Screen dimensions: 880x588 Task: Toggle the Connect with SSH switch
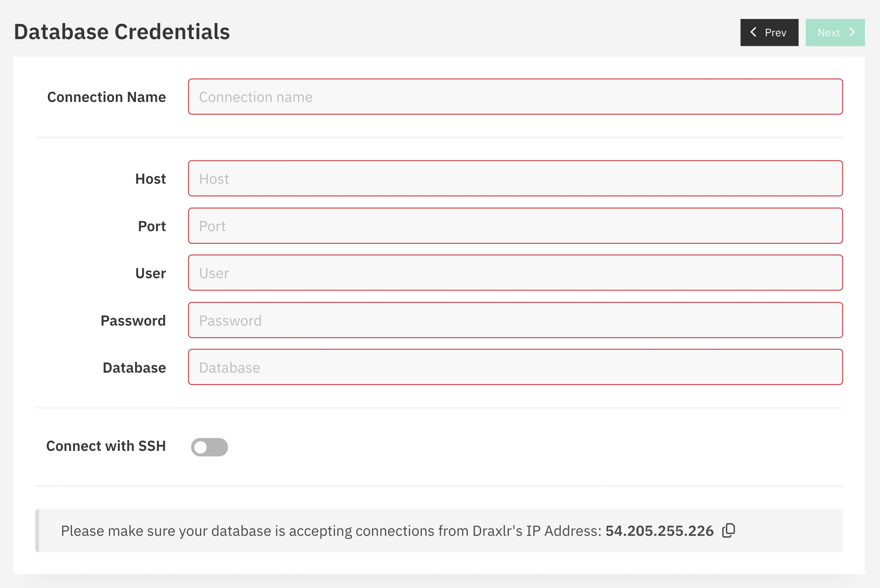[x=210, y=447]
